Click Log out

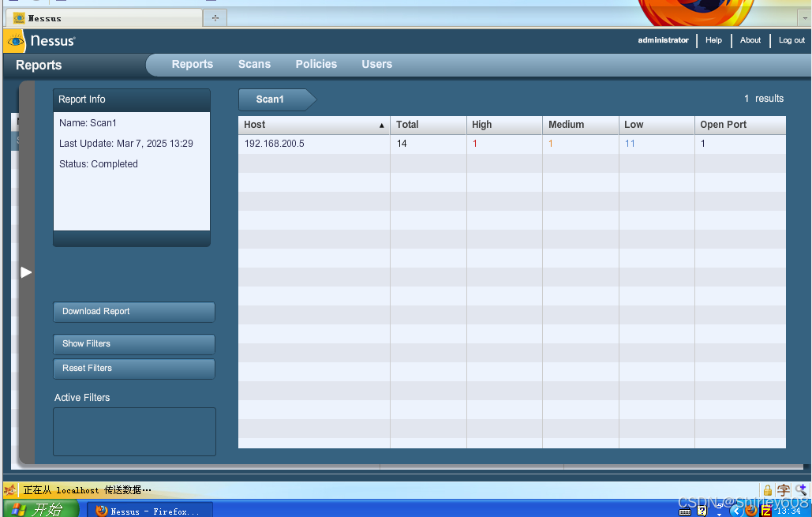[791, 40]
